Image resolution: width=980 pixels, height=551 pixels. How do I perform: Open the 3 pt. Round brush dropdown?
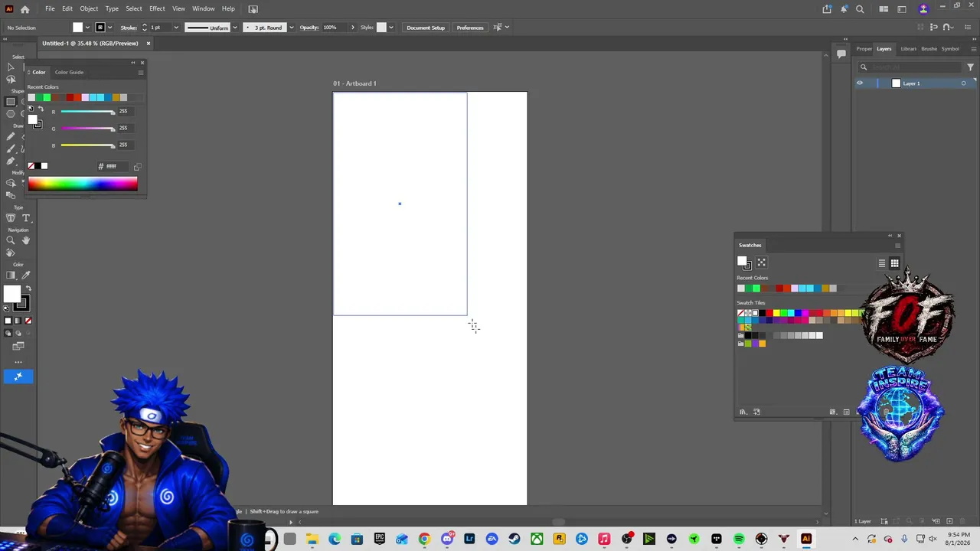[291, 28]
